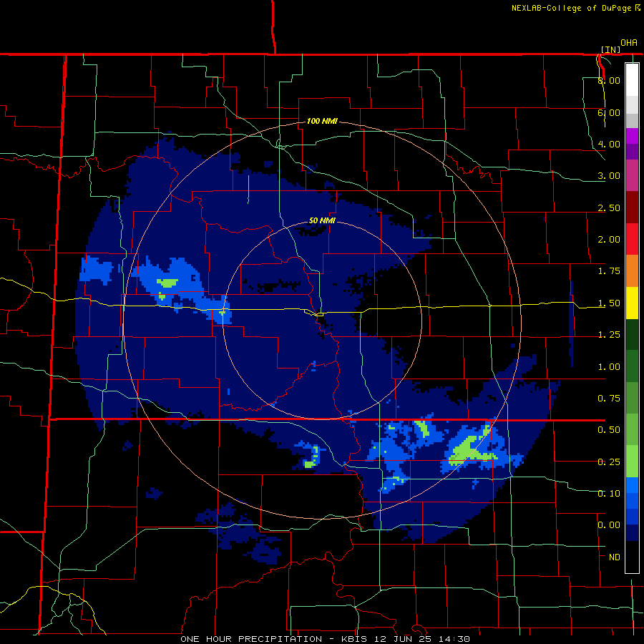Click the 8.00 legend value
Screen dimensions: 644x644
(x=609, y=80)
